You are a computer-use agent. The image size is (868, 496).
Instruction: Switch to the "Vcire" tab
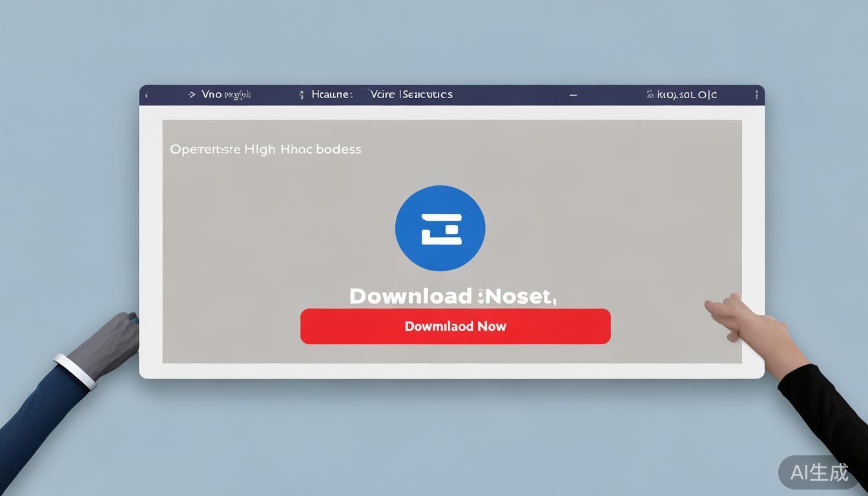[x=382, y=94]
